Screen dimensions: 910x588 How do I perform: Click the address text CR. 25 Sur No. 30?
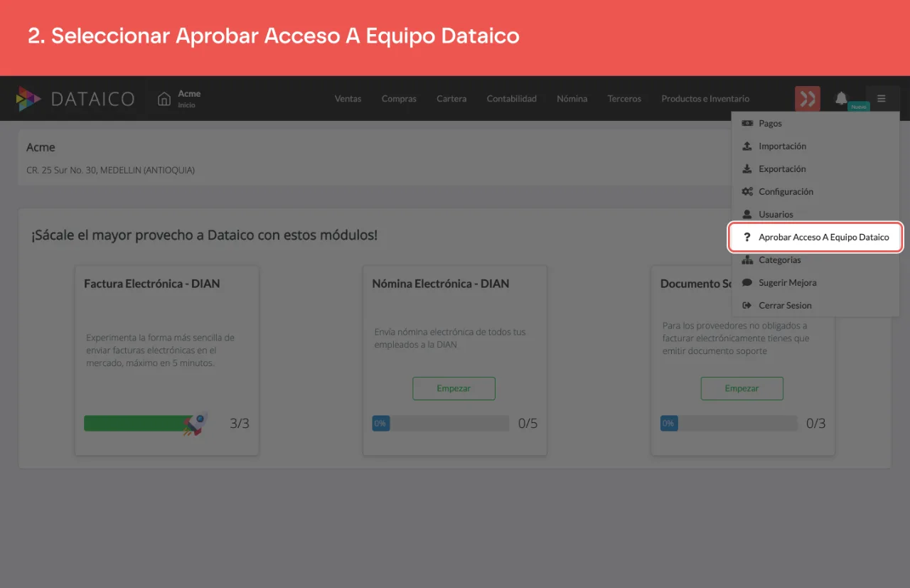[110, 170]
